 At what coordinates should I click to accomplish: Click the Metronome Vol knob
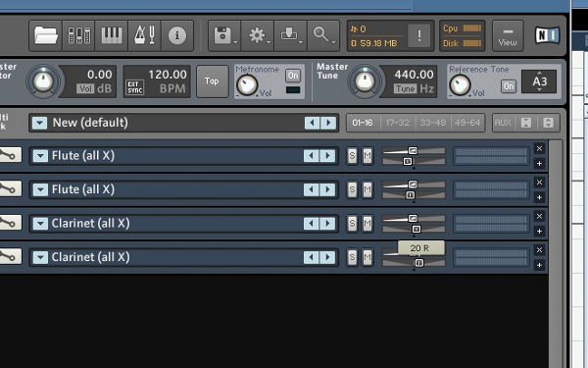coord(247,84)
